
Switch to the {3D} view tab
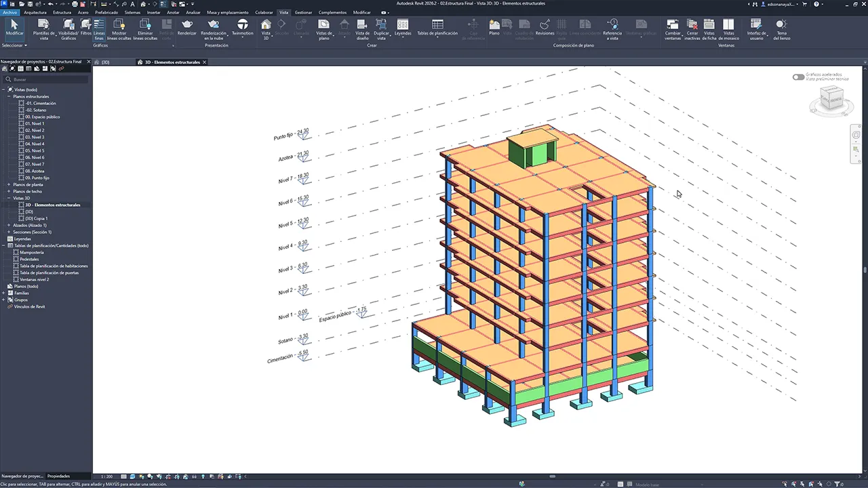[105, 62]
